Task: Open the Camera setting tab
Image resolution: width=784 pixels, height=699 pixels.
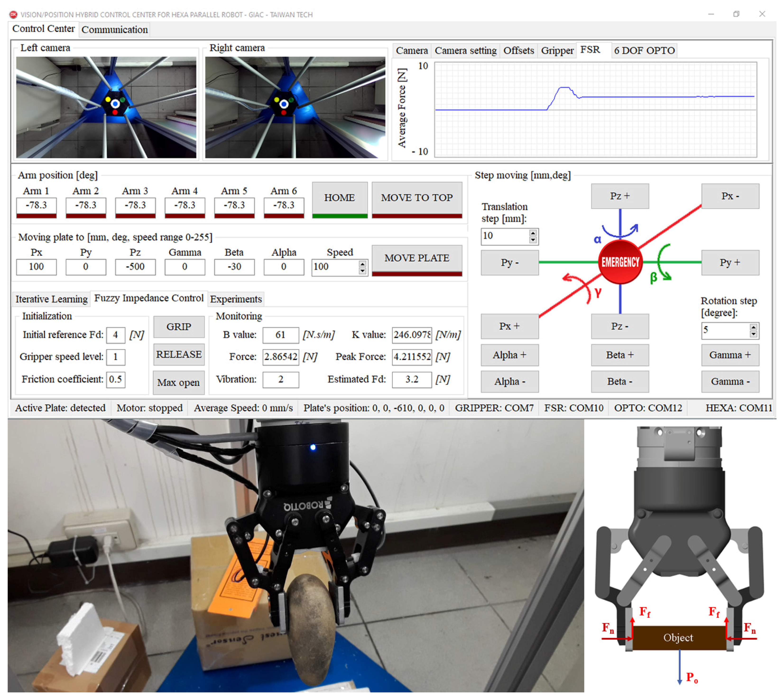Action: point(465,50)
